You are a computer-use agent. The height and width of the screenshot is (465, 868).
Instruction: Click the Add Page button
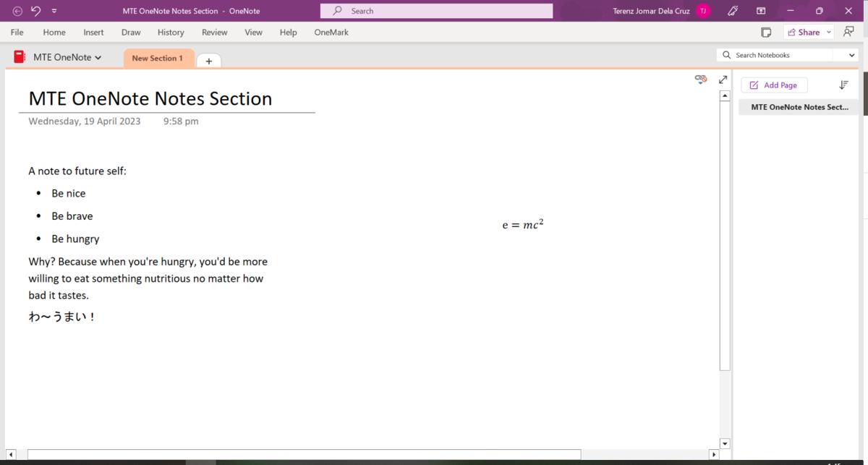774,85
